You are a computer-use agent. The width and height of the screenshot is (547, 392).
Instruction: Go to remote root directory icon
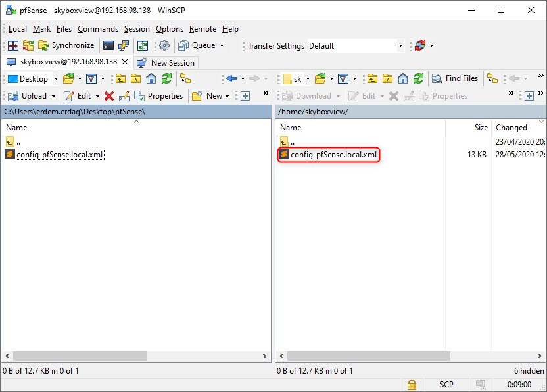click(x=388, y=78)
